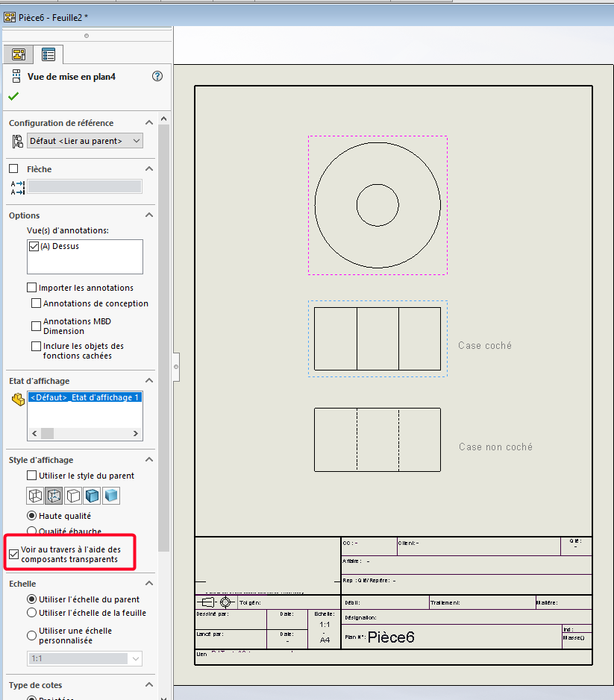Screen dimensions: 614x700
Task: Choose Utiliser l'échelle de la feuille
Action: 32,613
